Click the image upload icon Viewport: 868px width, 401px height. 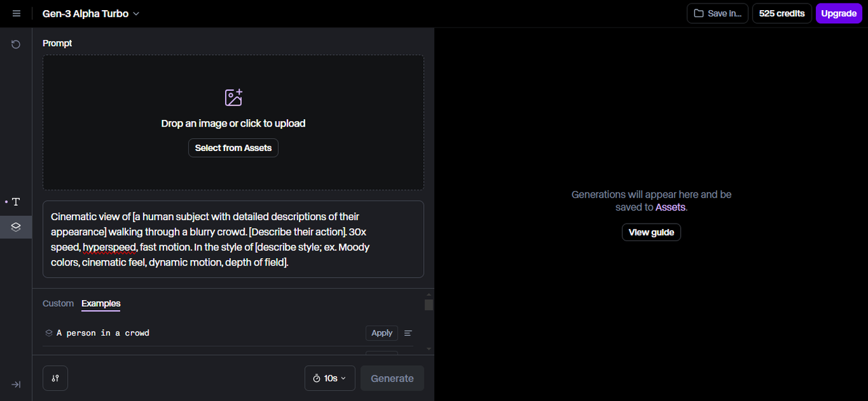click(x=233, y=98)
